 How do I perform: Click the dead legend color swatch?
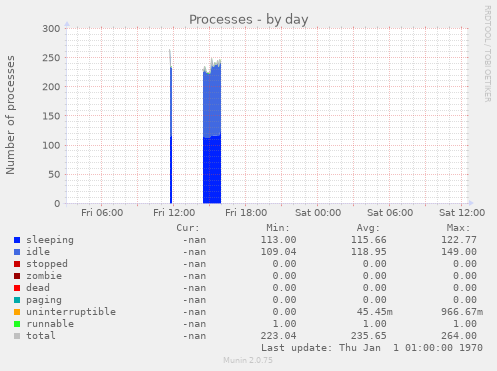(17, 288)
